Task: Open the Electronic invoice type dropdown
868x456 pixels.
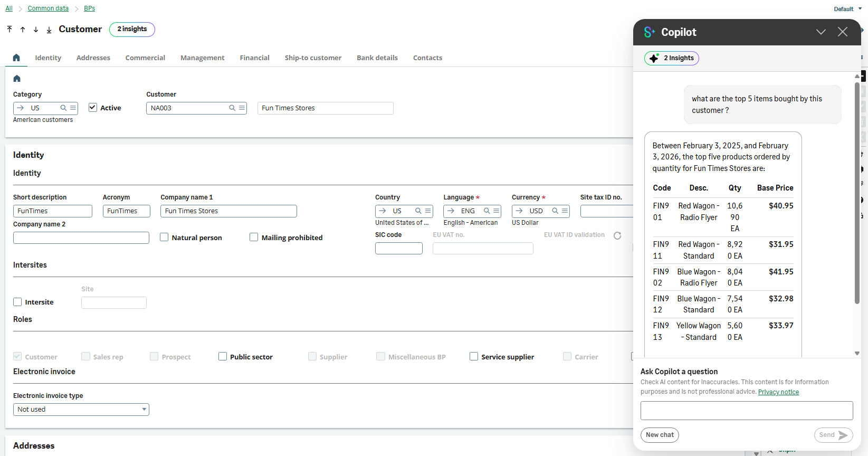Action: pyautogui.click(x=144, y=410)
